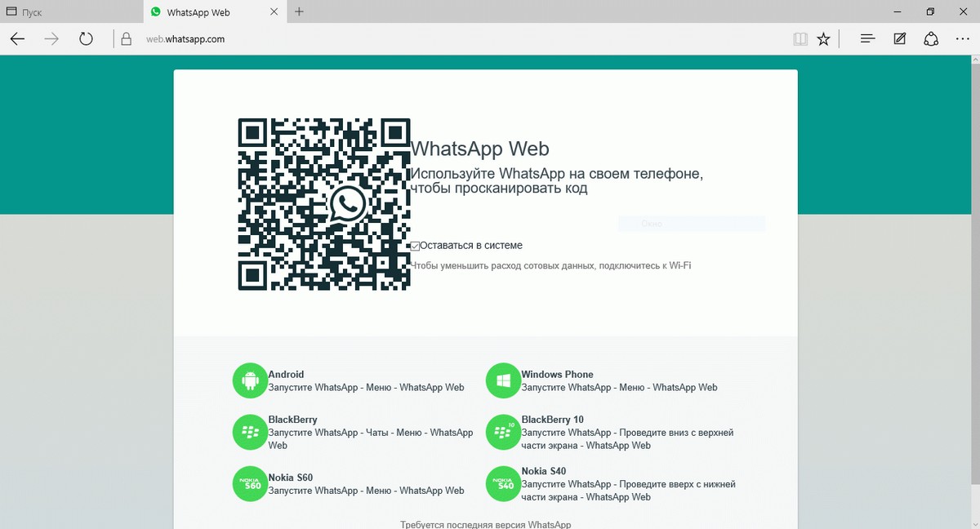
Task: Click the WhatsApp Web heading
Action: (x=479, y=149)
